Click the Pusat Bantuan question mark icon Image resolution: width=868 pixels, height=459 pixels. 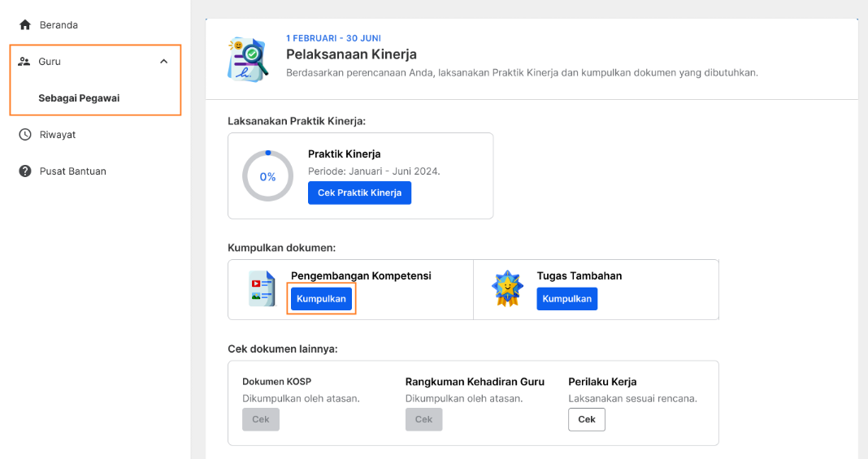(x=25, y=171)
